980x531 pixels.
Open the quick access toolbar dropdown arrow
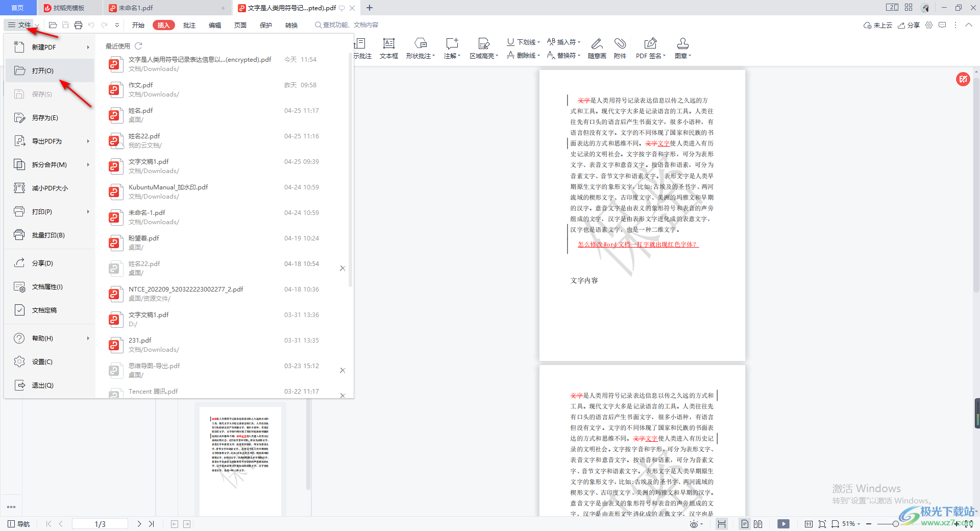pos(117,25)
